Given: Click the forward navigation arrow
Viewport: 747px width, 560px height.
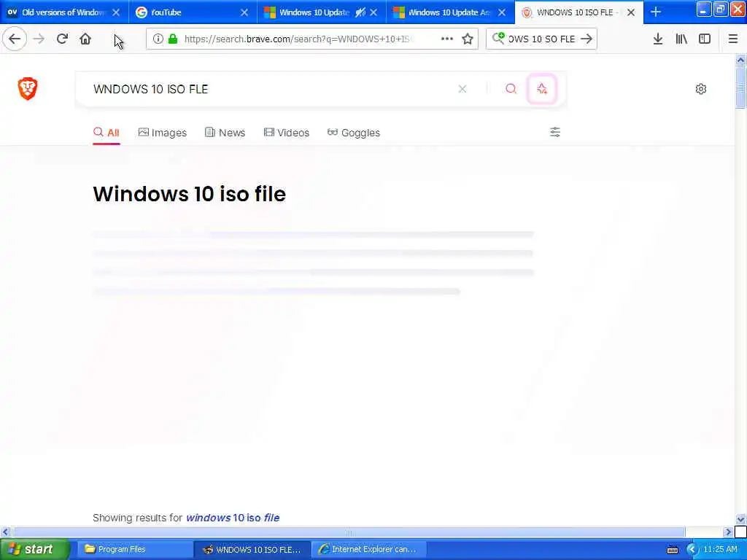Looking at the screenshot, I should pos(39,39).
